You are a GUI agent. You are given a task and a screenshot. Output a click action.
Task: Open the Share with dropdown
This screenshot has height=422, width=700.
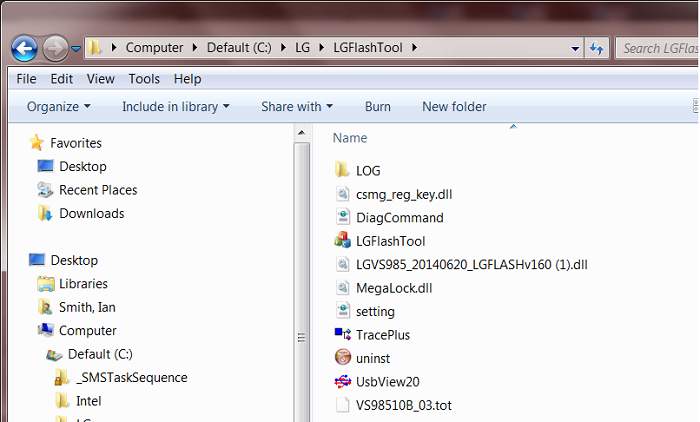[297, 107]
